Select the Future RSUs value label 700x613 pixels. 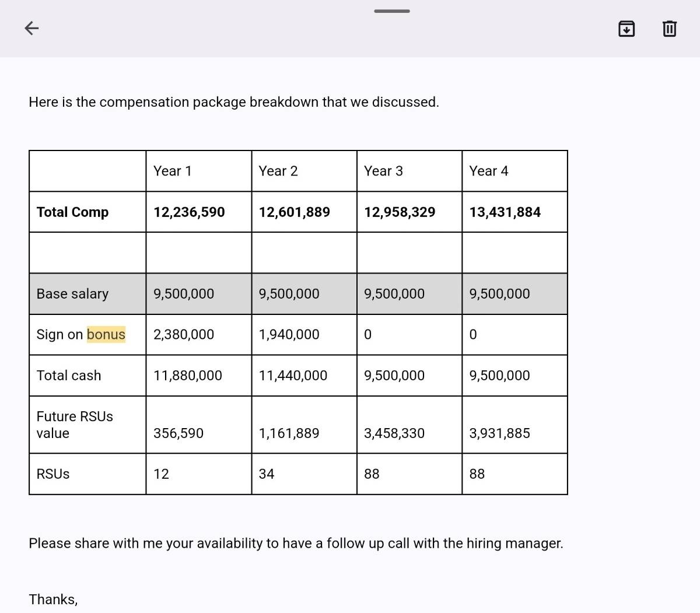point(74,425)
